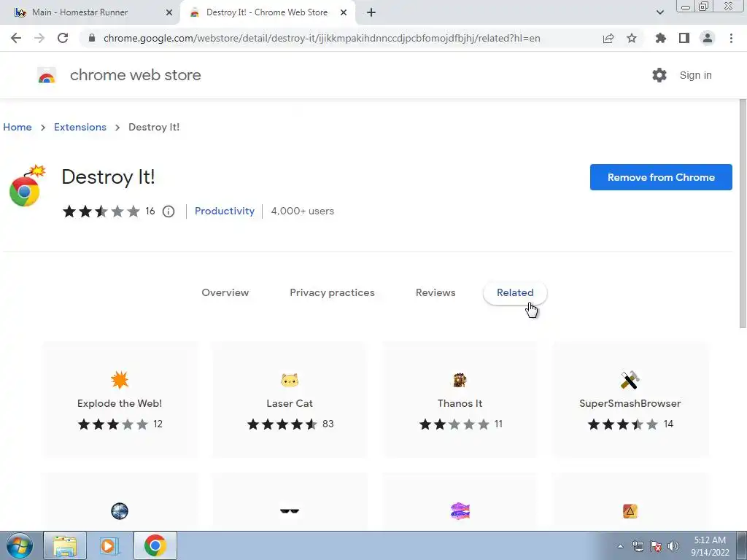
Task: Click the network tray icon
Action: (638, 546)
